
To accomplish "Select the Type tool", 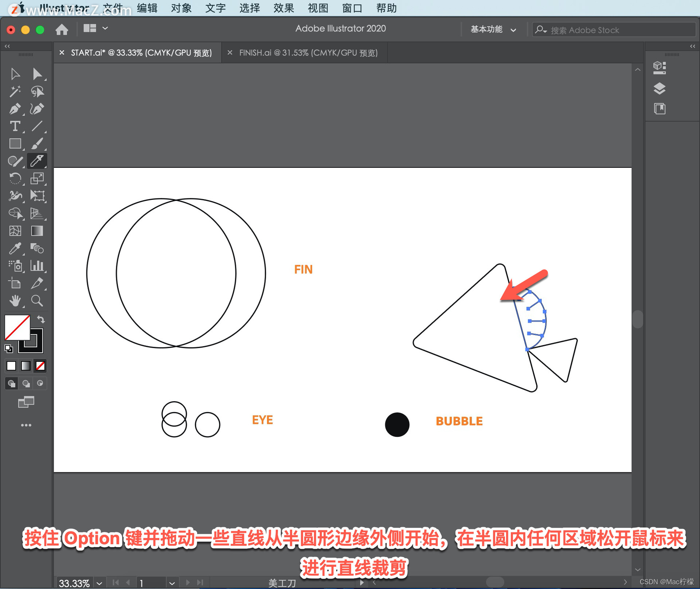I will [15, 126].
